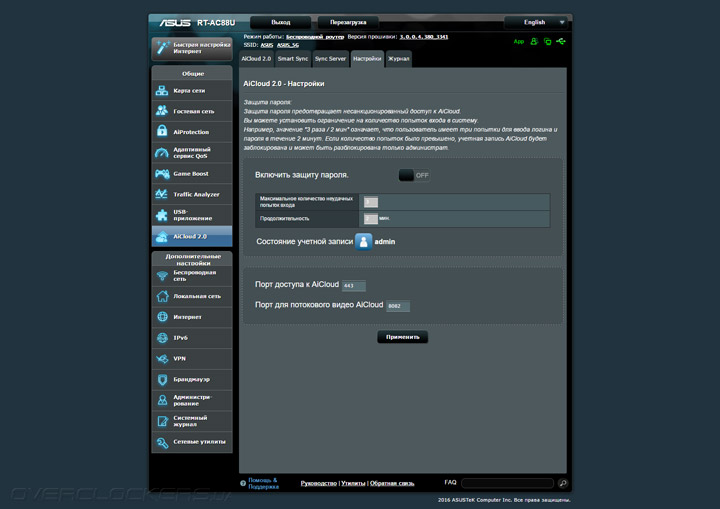Click the AiCloud access port field
The image size is (720, 509).
pos(354,286)
